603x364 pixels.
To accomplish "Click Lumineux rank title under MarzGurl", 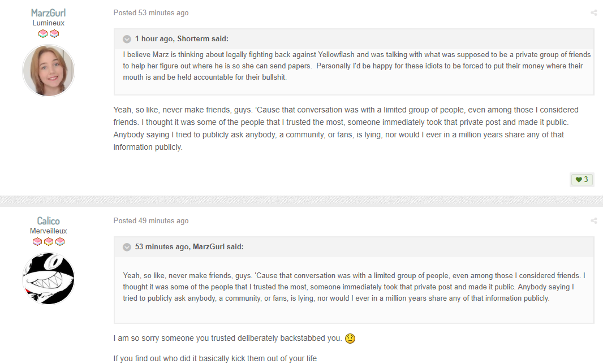I will [49, 23].
